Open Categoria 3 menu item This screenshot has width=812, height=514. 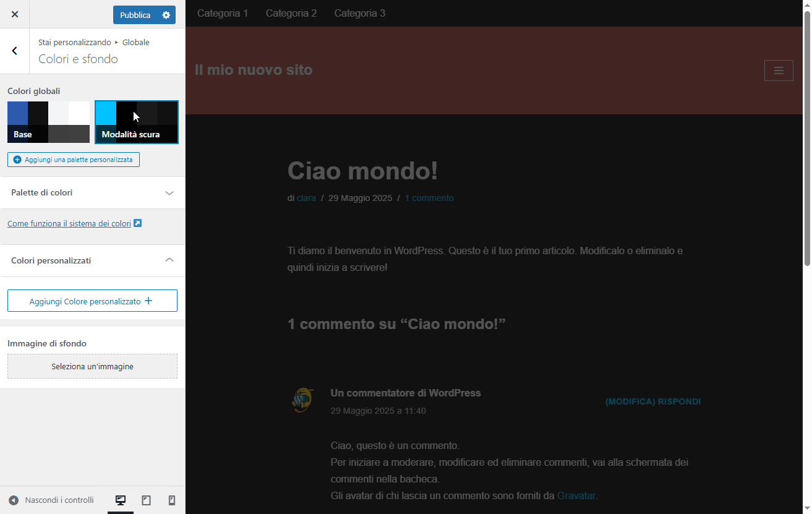click(x=360, y=13)
